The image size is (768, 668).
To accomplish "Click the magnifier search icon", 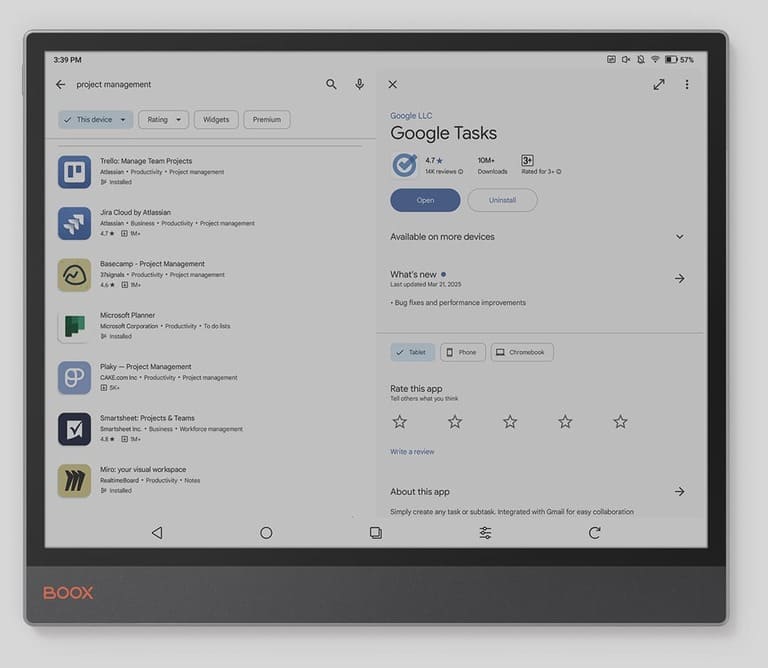I will pyautogui.click(x=331, y=85).
